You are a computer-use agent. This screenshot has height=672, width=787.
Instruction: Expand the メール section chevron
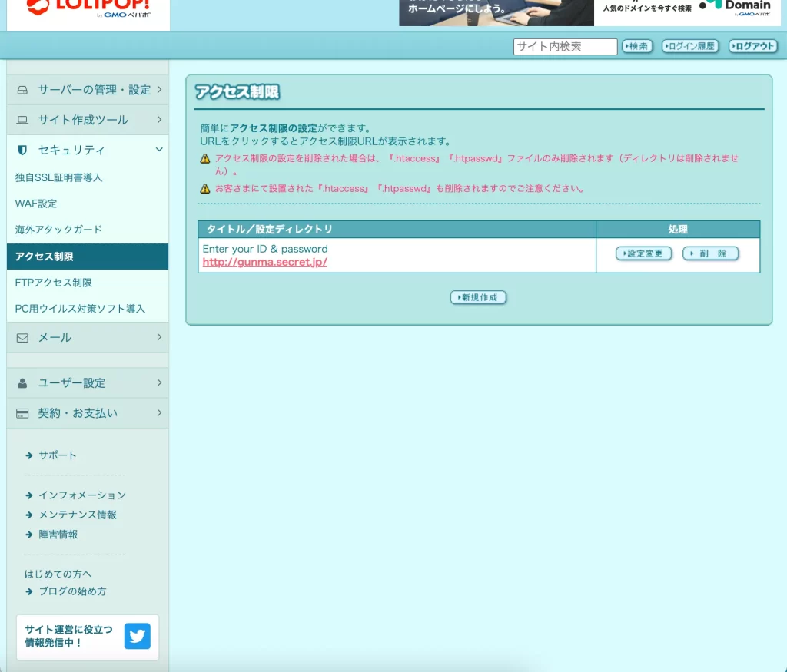coord(159,337)
